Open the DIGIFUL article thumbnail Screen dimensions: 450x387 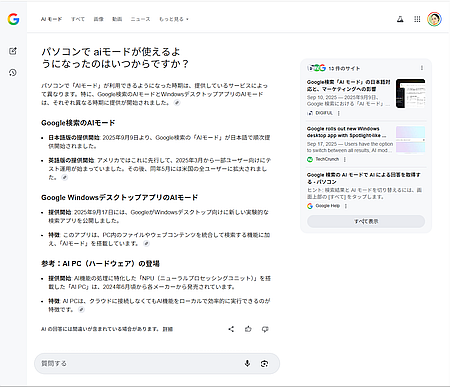click(410, 93)
